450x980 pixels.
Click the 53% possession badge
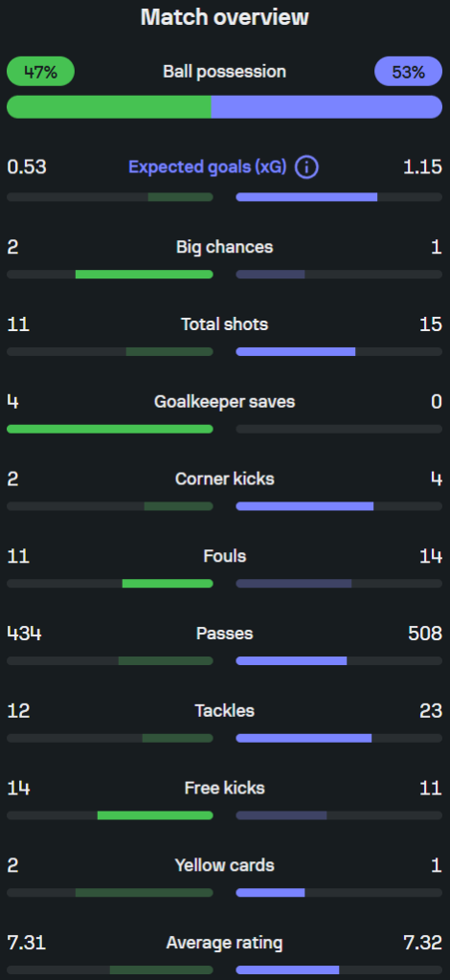coord(408,71)
